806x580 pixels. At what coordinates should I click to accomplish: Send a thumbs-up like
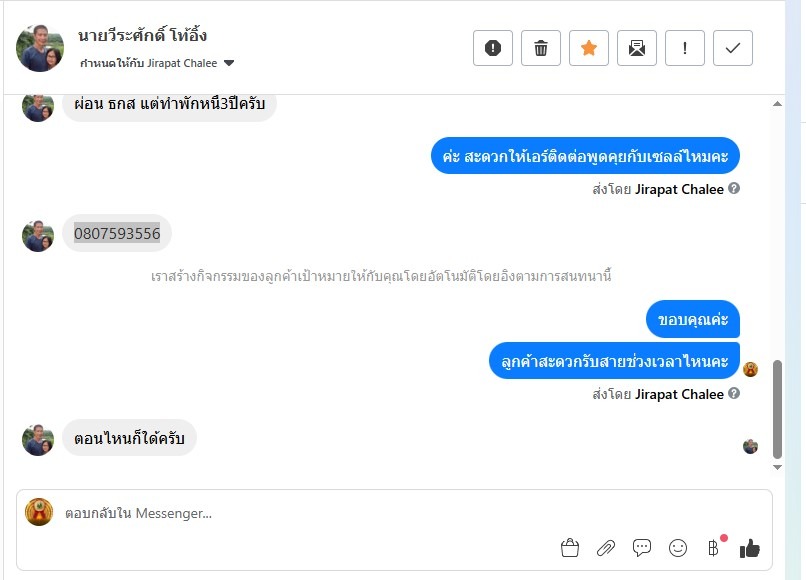pyautogui.click(x=750, y=547)
